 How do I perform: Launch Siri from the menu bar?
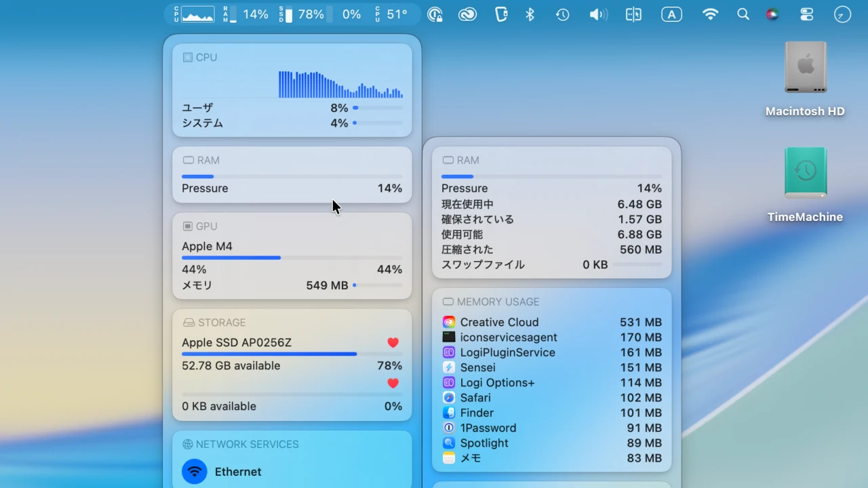[772, 14]
